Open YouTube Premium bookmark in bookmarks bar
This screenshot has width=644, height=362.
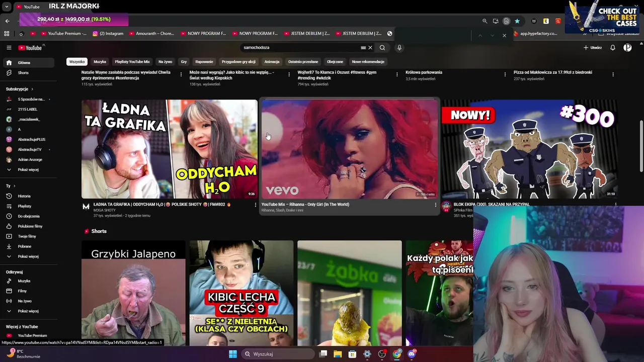(63, 34)
